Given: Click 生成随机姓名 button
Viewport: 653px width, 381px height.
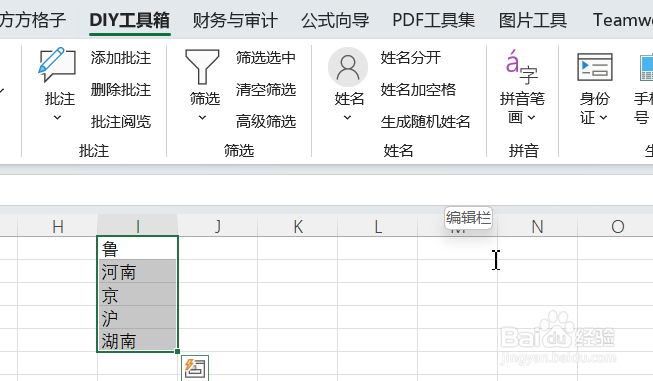Looking at the screenshot, I should (425, 122).
